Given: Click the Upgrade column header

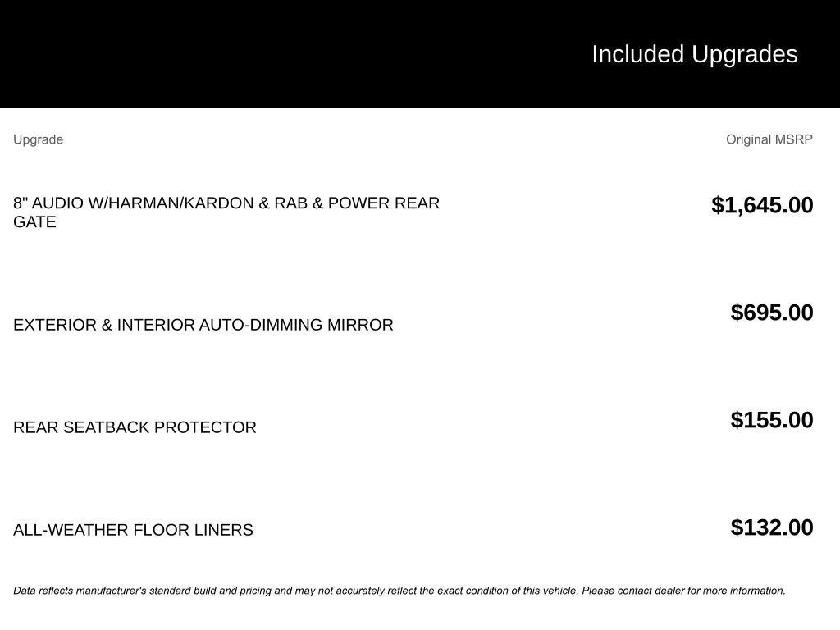Looking at the screenshot, I should point(38,139).
